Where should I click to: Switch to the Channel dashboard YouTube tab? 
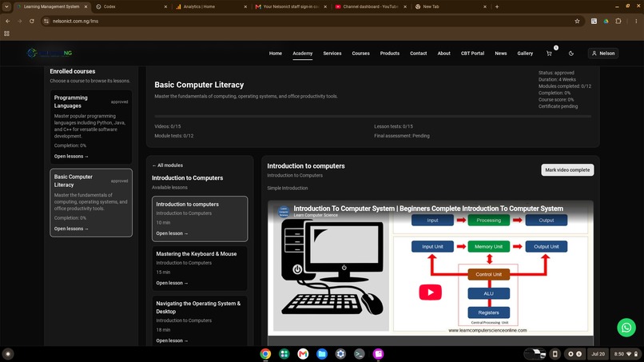371,6
